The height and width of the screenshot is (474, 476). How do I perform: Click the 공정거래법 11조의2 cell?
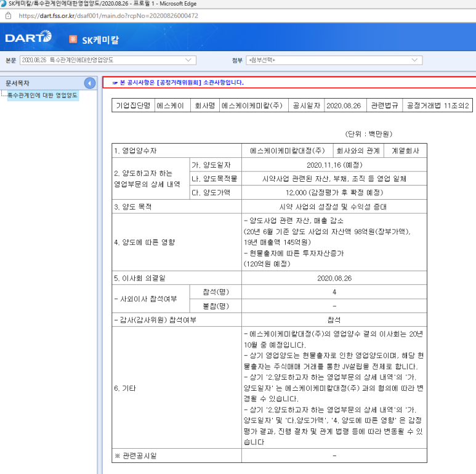pyautogui.click(x=437, y=105)
